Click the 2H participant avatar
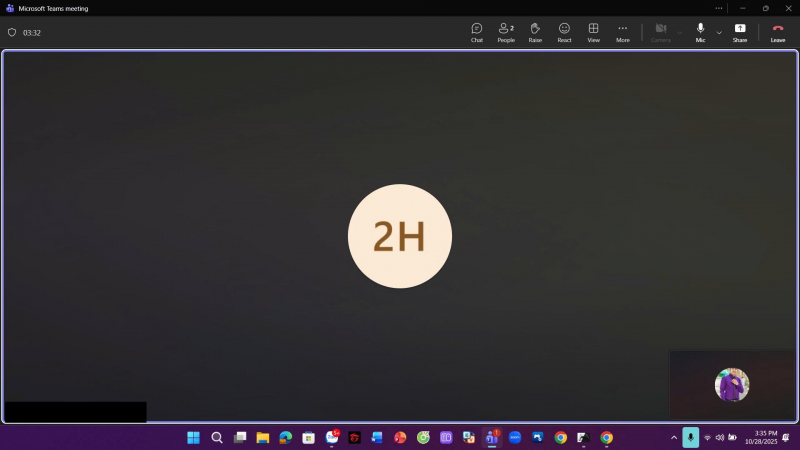This screenshot has height=450, width=800. tap(400, 237)
